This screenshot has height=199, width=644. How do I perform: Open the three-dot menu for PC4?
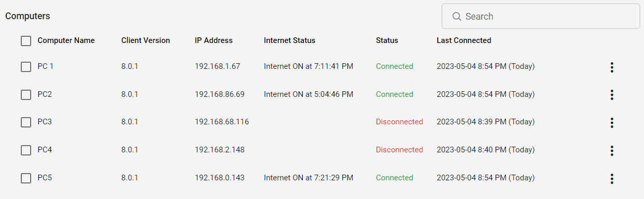point(612,151)
